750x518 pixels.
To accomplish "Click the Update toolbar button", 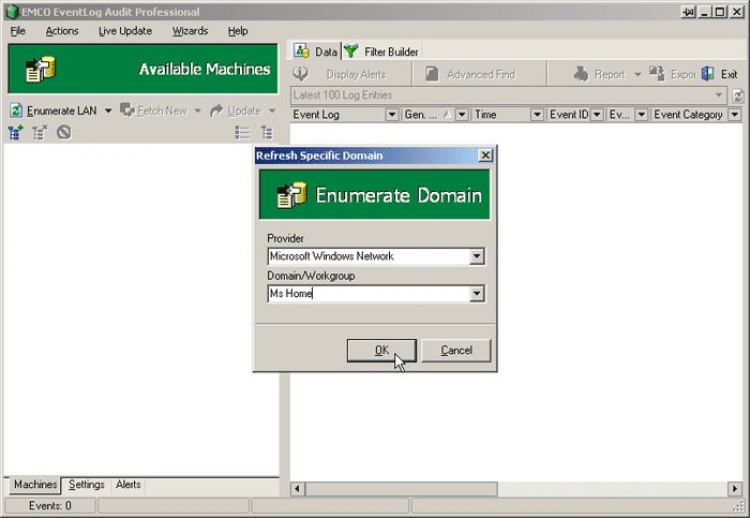I will point(235,111).
